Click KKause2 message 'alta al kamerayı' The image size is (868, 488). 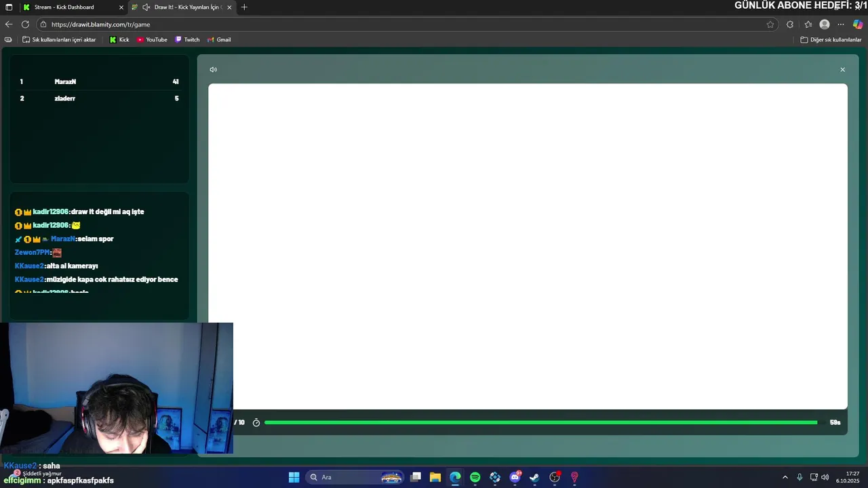[73, 266]
